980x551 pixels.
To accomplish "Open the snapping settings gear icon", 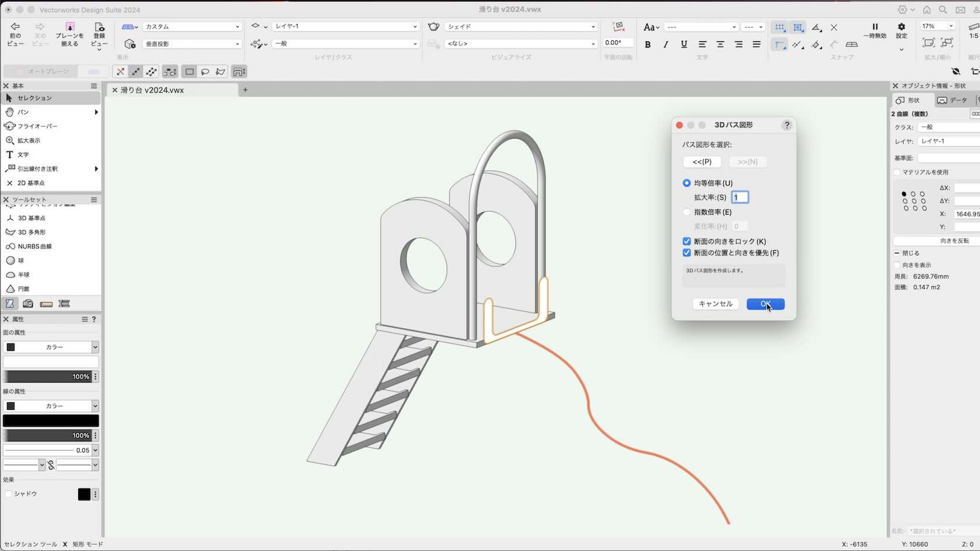I will (901, 27).
